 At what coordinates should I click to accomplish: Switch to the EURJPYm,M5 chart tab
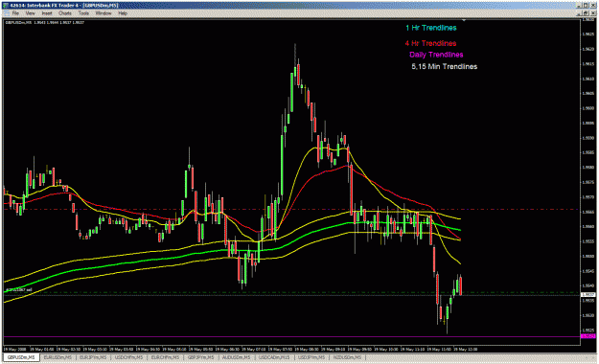[x=92, y=357]
